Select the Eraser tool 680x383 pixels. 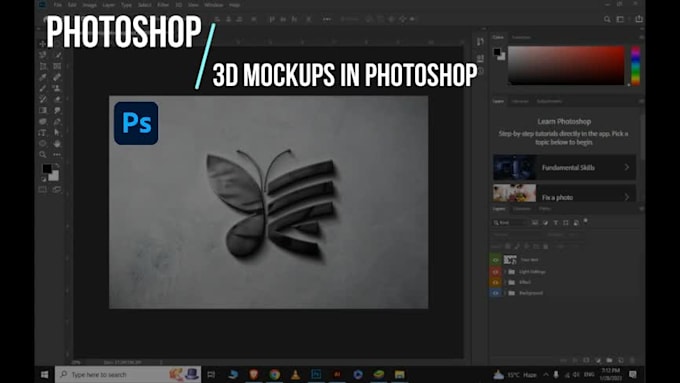pos(57,99)
